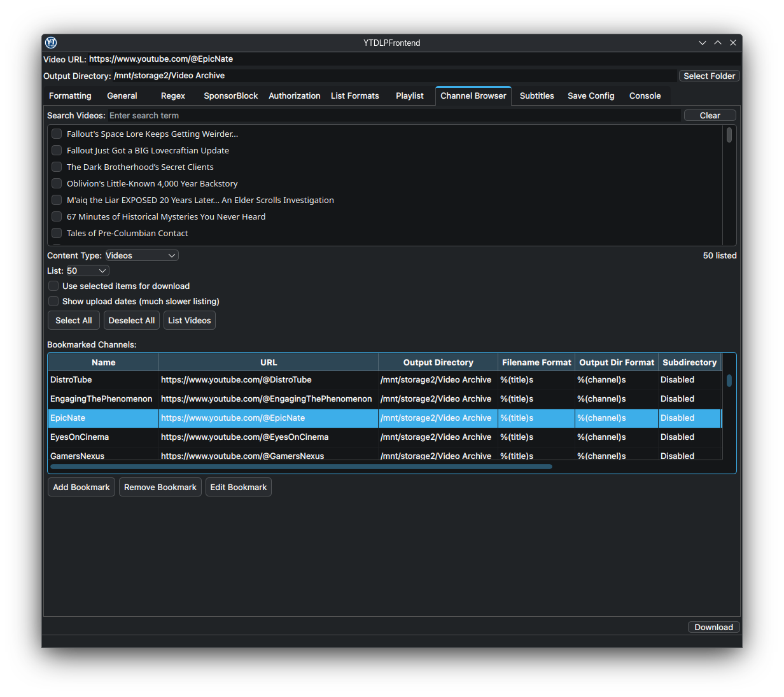This screenshot has height=697, width=784.
Task: Switch to the General tab
Action: point(122,95)
